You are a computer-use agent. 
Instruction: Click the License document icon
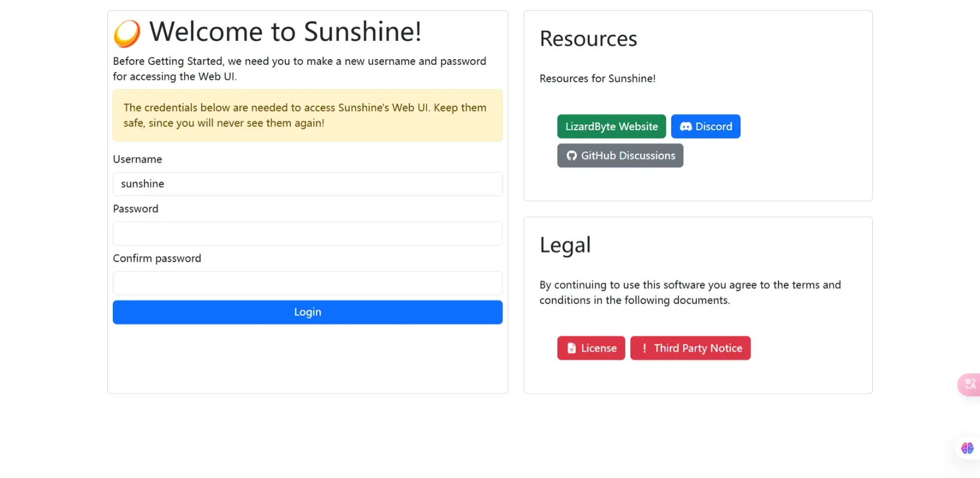point(572,348)
